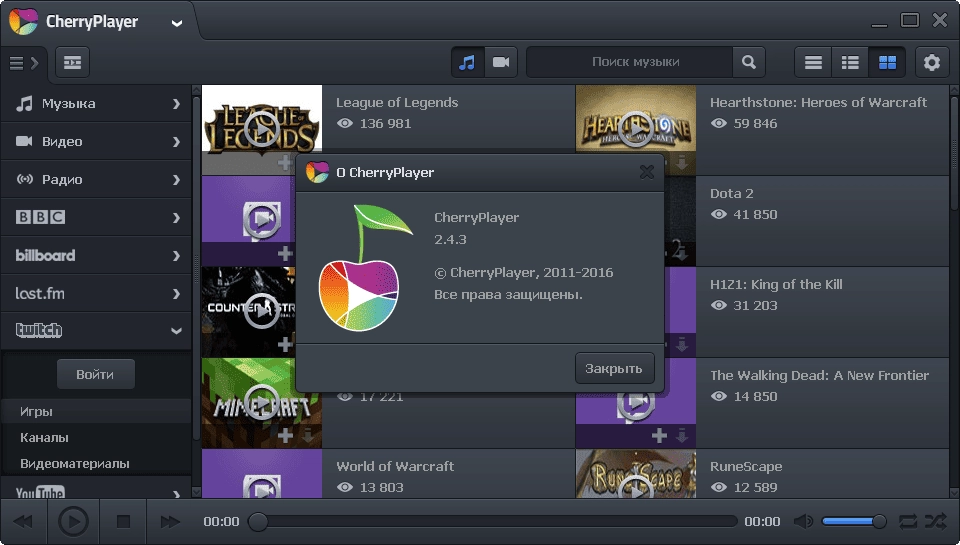Add Counter-Strike item plus icon

285,344
